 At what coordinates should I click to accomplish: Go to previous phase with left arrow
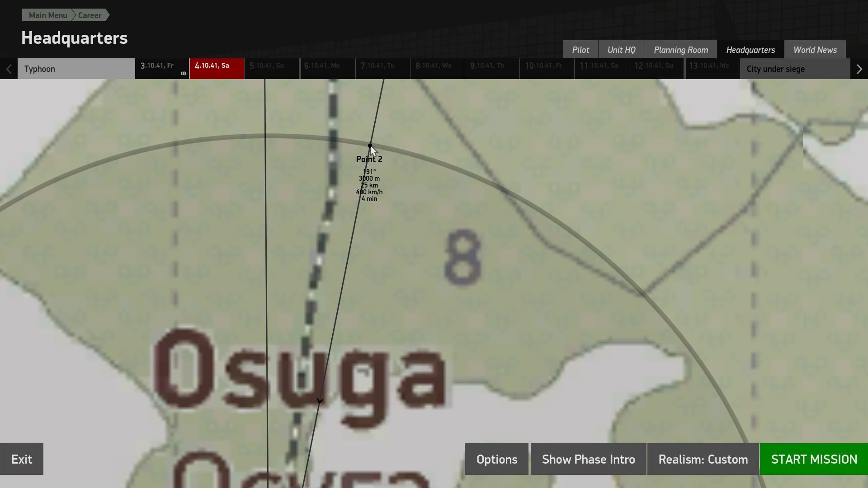point(9,69)
